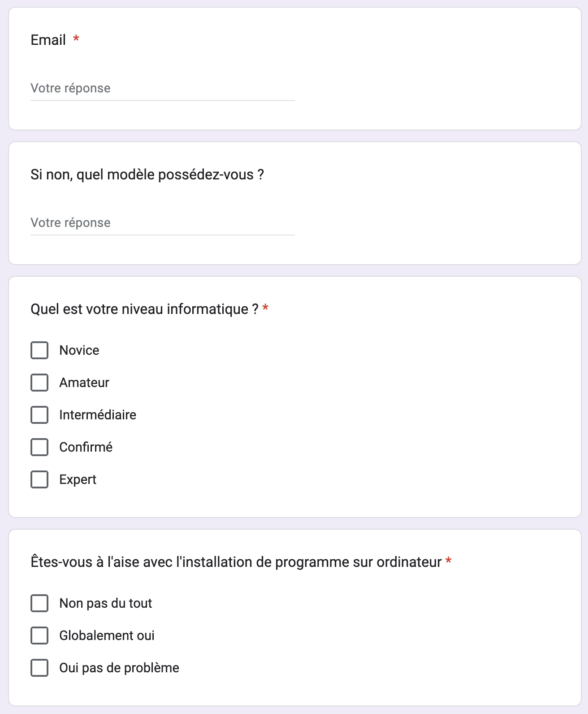This screenshot has width=588, height=714.
Task: Click the 'Globalement oui' label text
Action: click(107, 636)
